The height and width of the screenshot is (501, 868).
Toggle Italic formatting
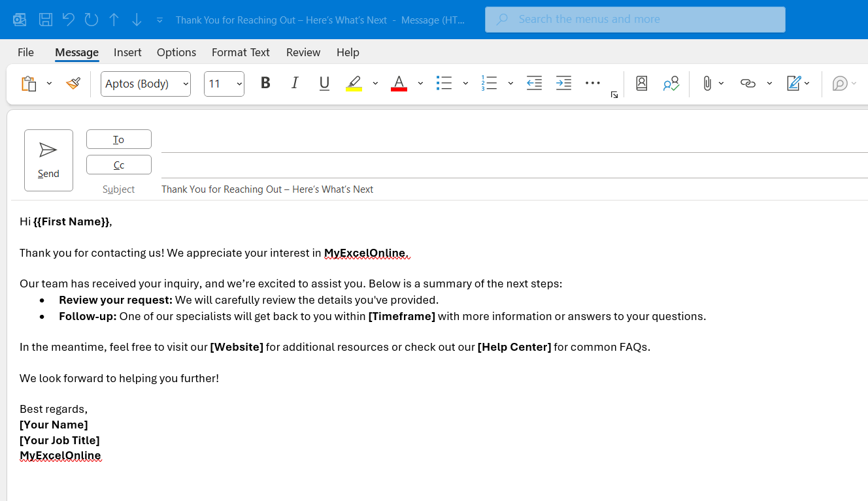point(295,83)
